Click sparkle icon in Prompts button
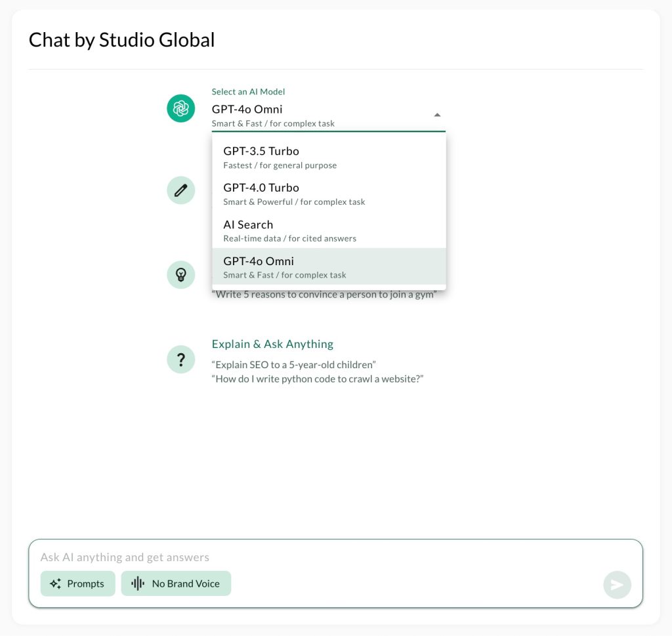 pyautogui.click(x=55, y=583)
